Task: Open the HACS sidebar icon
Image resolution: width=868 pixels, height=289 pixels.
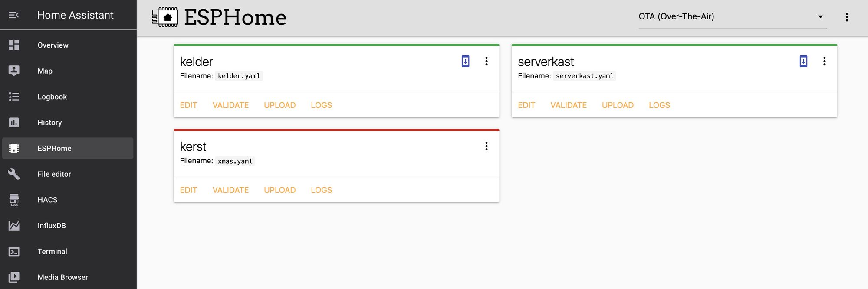Action: coord(14,200)
